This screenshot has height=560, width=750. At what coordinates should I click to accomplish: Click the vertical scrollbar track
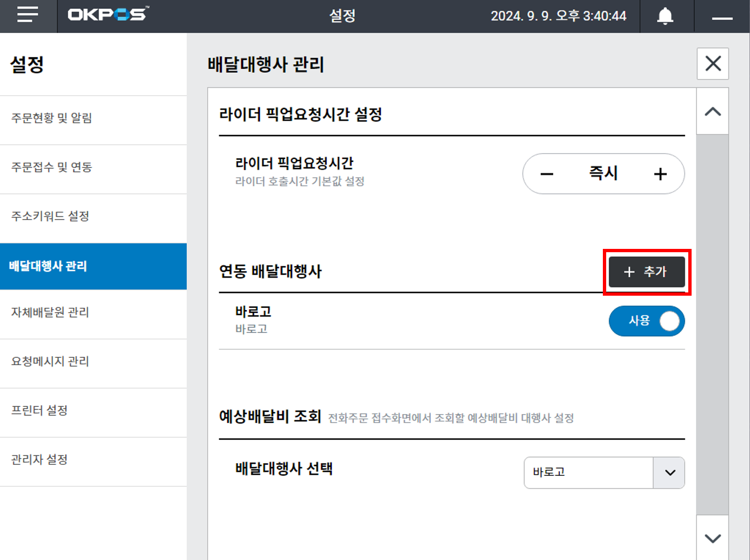(713, 325)
